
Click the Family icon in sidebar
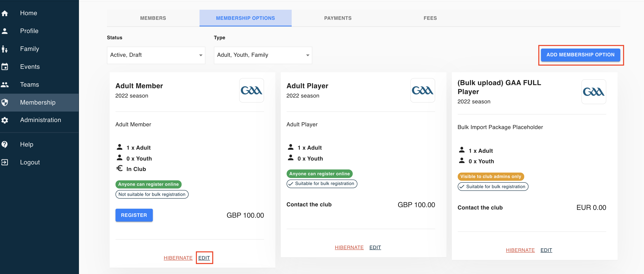pos(4,49)
